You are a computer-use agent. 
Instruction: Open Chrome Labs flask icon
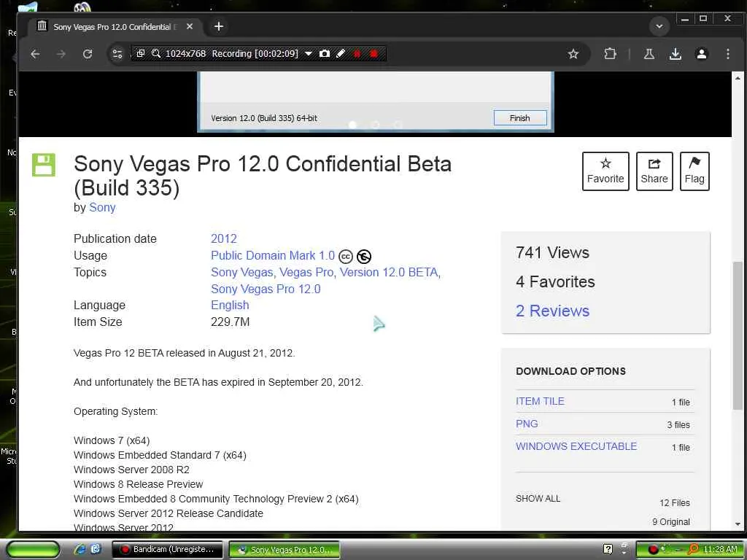[x=649, y=54]
